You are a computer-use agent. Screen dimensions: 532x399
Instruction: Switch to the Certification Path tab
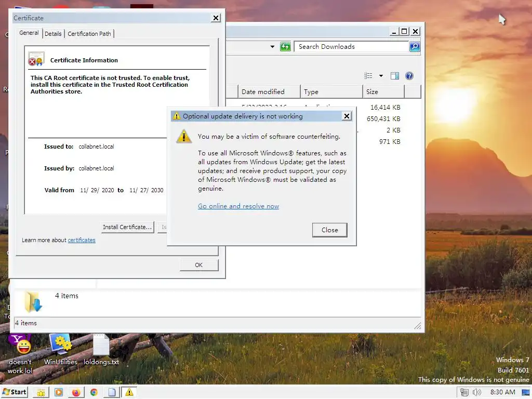89,34
